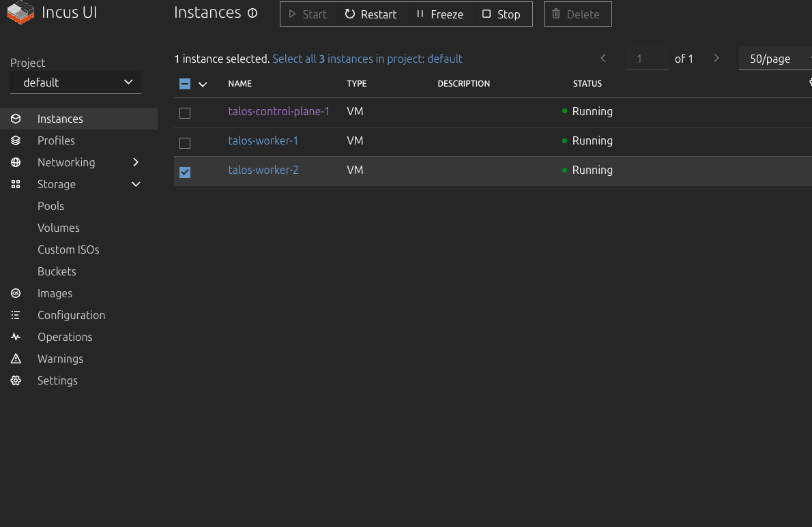Open the default project dropdown
812x527 pixels.
coord(76,82)
